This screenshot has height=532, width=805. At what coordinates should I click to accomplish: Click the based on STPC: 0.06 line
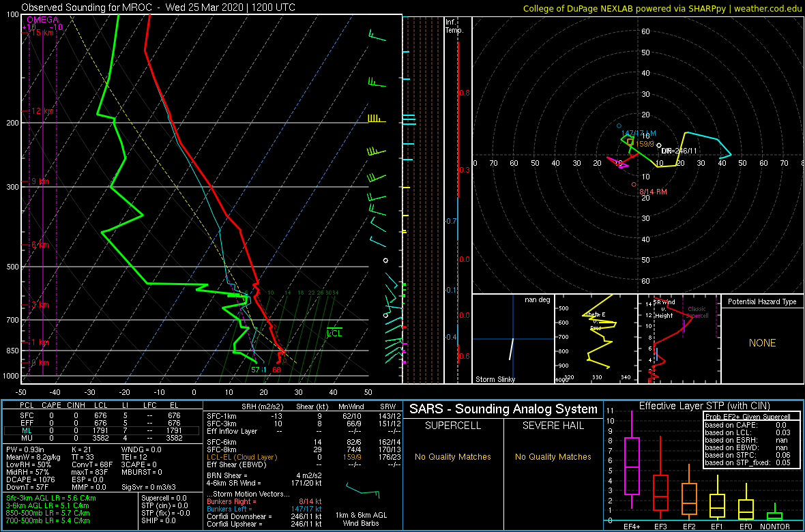tap(748, 454)
